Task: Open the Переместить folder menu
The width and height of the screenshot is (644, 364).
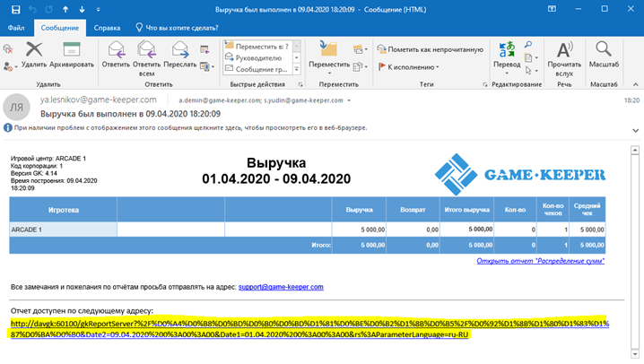Action: [329, 57]
